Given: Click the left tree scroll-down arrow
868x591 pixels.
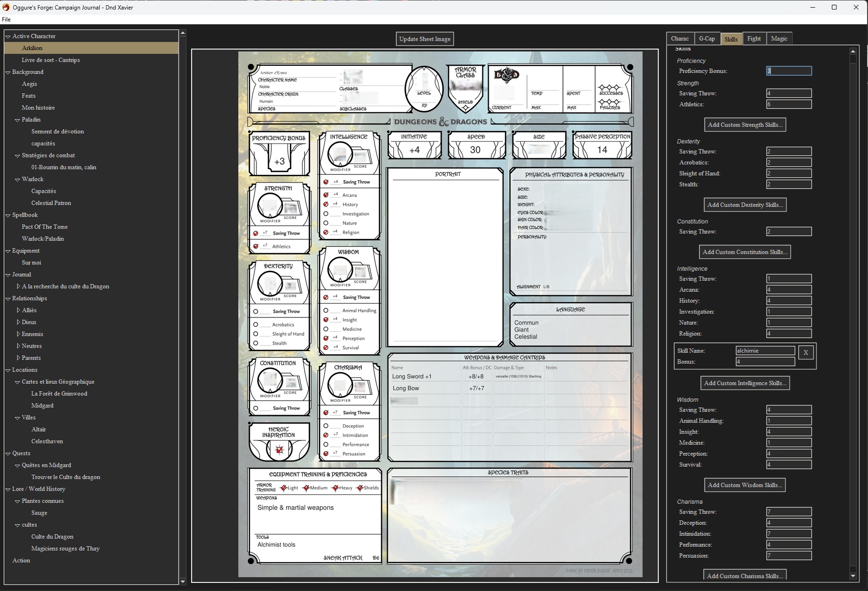Looking at the screenshot, I should (183, 581).
